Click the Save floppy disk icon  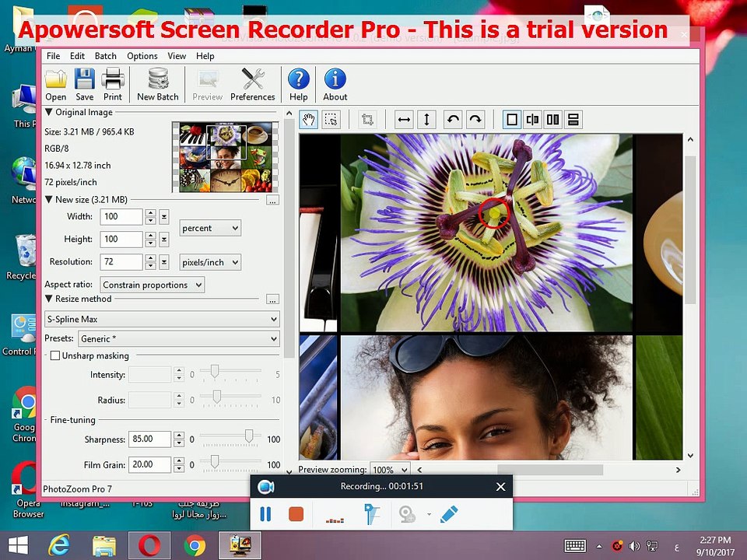click(x=84, y=79)
